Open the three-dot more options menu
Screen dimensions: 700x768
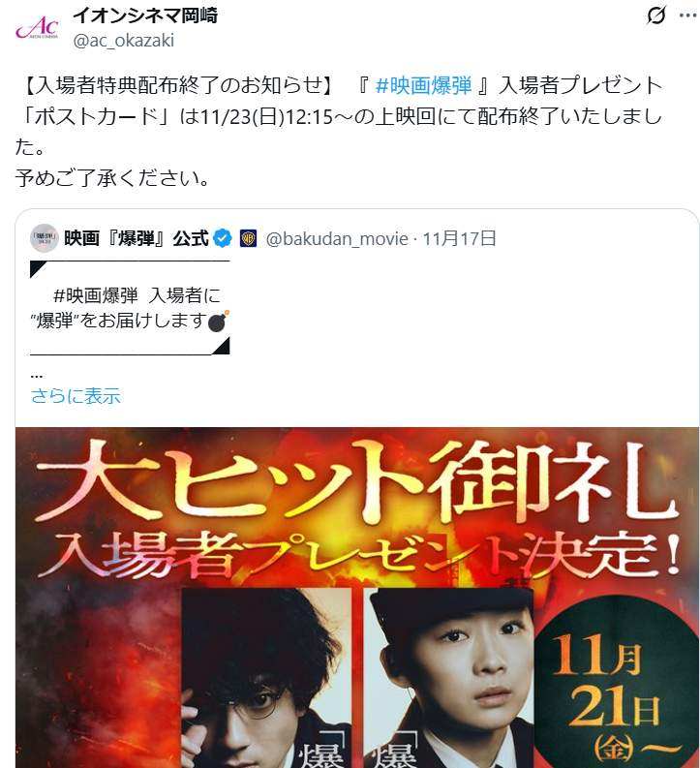687,15
